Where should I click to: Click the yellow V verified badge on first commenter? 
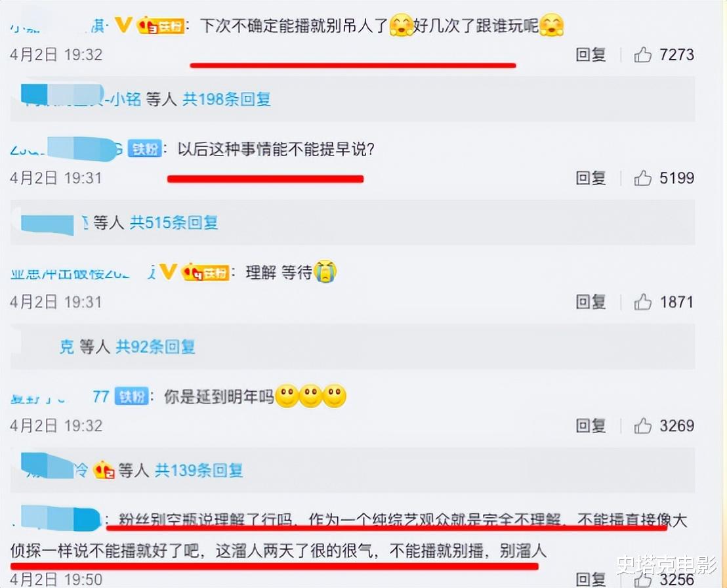(123, 25)
